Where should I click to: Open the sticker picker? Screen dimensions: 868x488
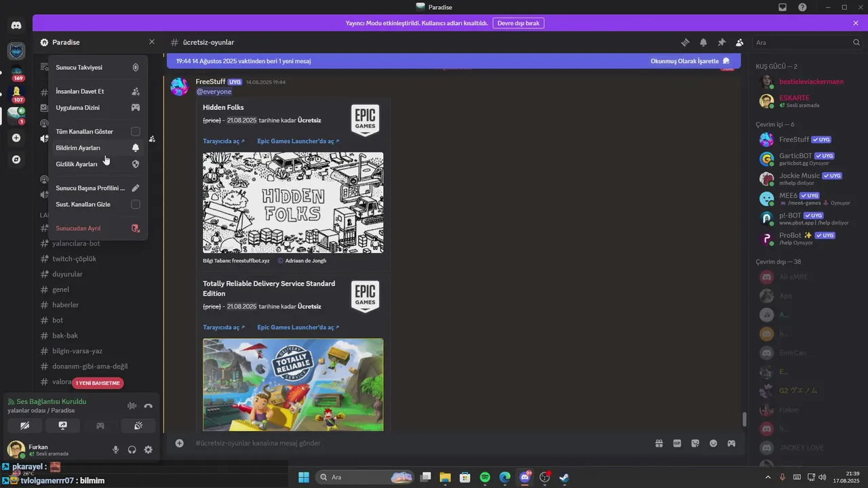[695, 443]
